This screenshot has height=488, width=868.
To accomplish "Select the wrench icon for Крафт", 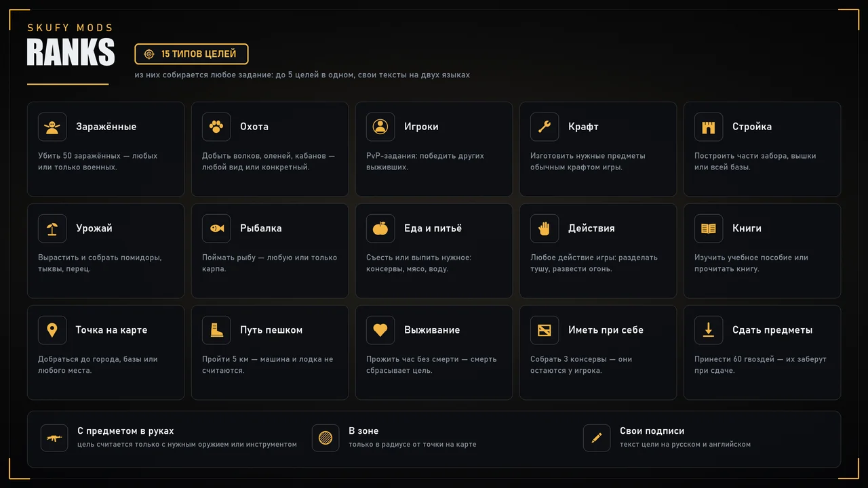I will 545,127.
